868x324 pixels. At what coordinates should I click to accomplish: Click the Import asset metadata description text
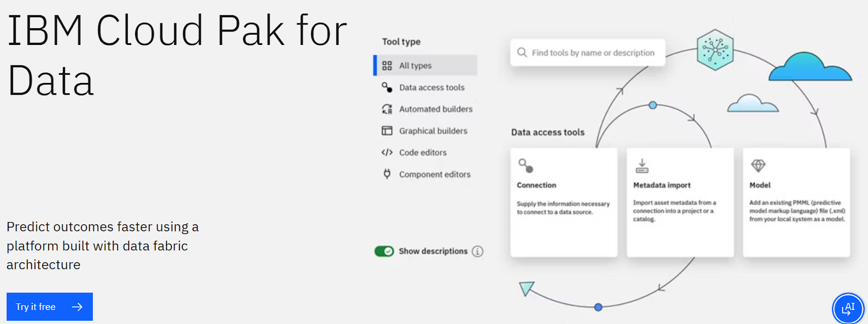(x=674, y=211)
